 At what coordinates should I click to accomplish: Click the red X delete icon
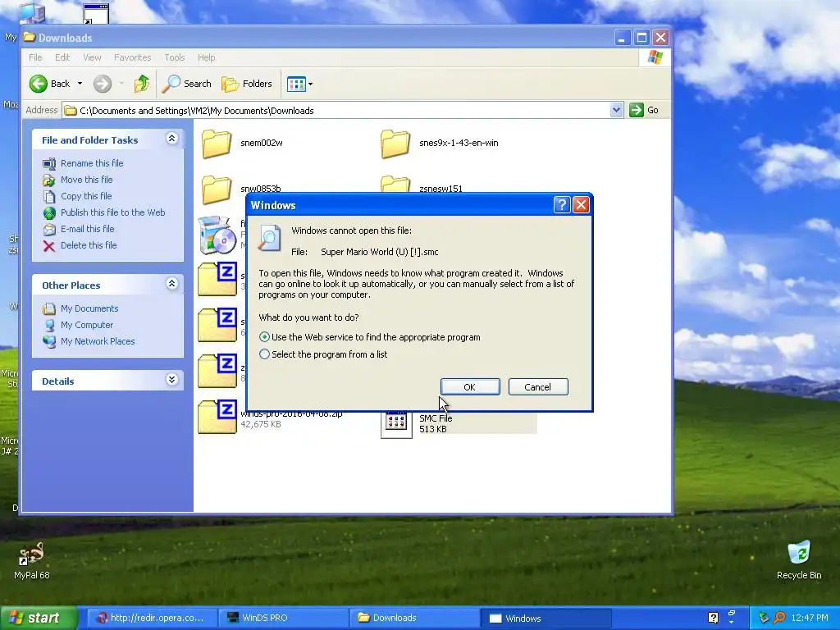49,246
